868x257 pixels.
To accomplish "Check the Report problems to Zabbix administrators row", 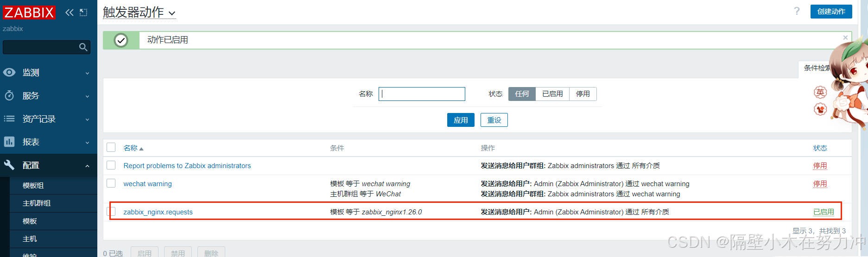I will 111,165.
